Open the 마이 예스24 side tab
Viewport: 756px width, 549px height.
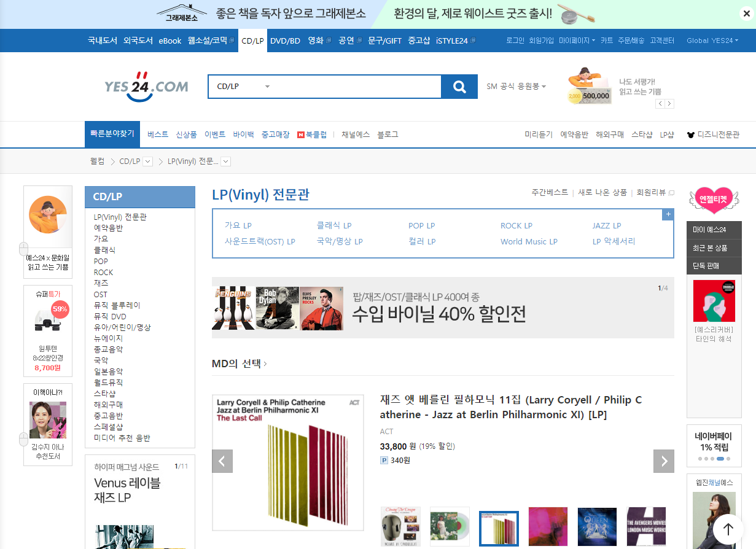(714, 230)
